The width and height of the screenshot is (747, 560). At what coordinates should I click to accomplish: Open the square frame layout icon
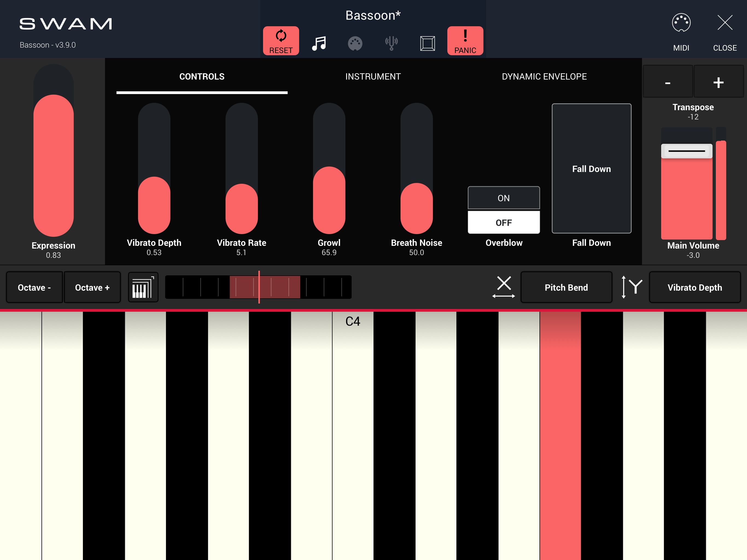tap(427, 43)
